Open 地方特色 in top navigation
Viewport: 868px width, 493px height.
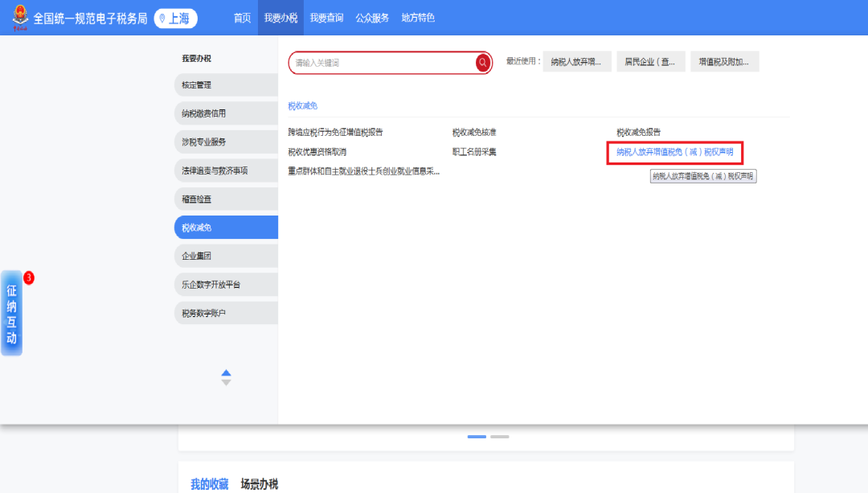point(418,18)
